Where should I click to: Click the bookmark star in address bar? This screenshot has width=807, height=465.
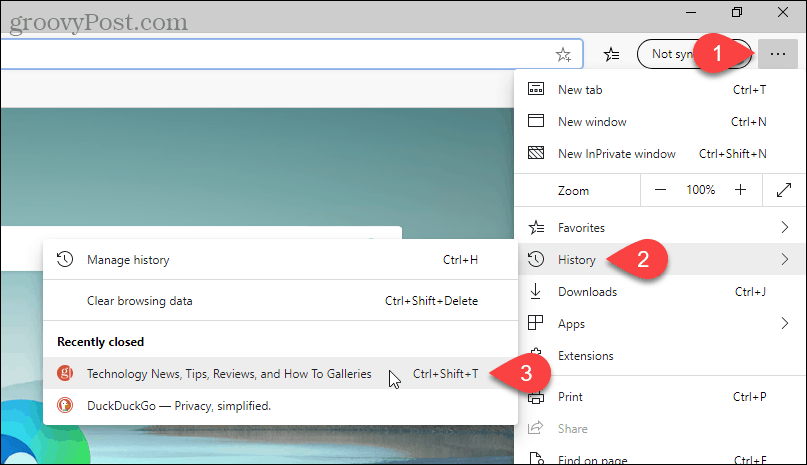click(x=564, y=54)
